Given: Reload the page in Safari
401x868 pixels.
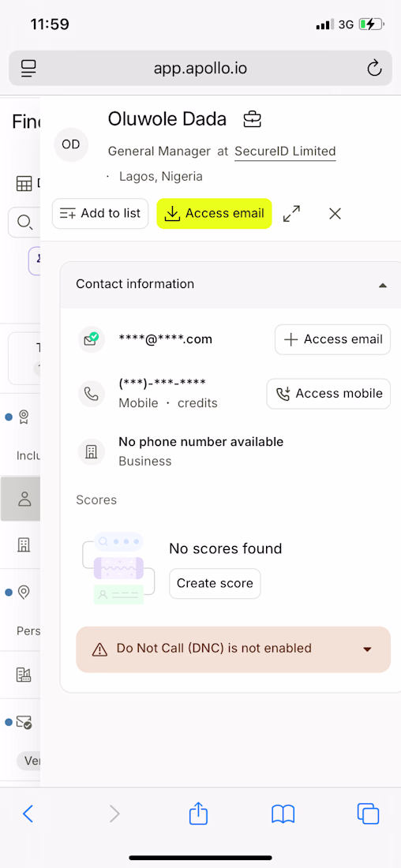Looking at the screenshot, I should (x=374, y=69).
